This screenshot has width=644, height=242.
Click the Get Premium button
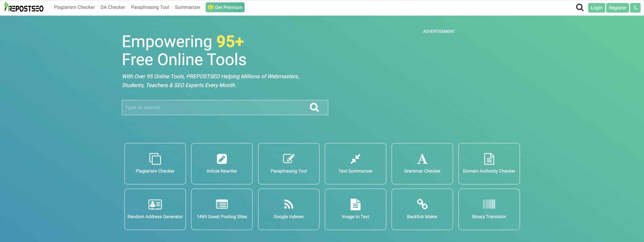pyautogui.click(x=225, y=7)
